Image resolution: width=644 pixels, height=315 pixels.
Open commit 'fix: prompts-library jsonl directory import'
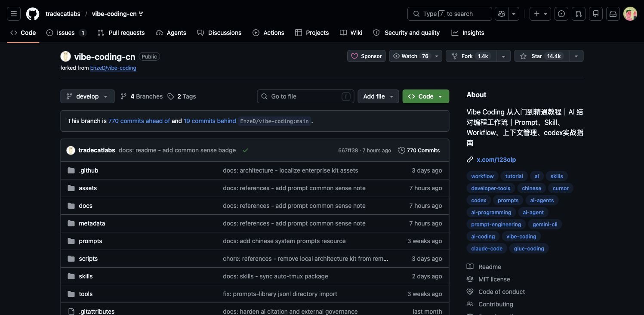280,294
